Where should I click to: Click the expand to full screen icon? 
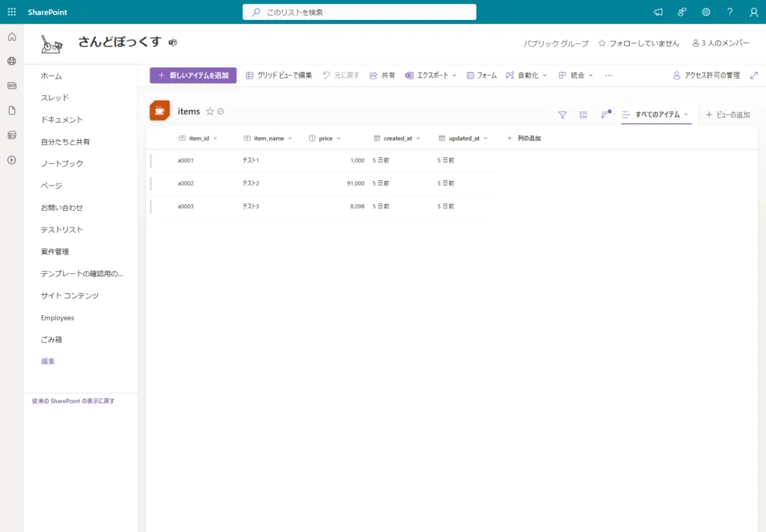[x=753, y=76]
